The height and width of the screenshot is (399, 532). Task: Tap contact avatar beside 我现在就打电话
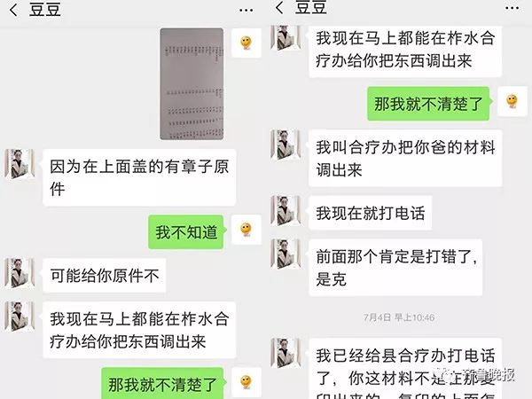(286, 211)
